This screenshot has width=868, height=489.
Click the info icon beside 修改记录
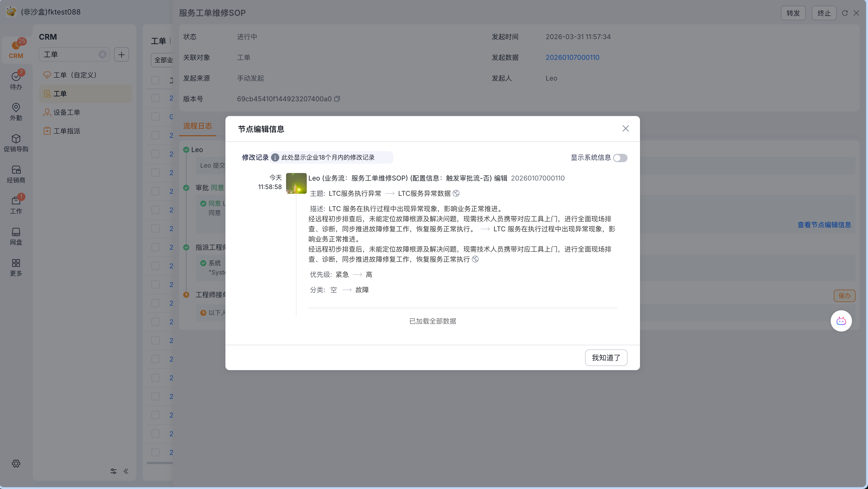pyautogui.click(x=275, y=158)
